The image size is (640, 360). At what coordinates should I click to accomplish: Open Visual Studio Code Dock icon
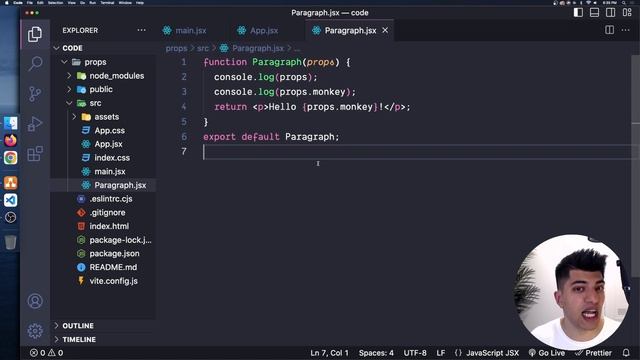point(11,200)
